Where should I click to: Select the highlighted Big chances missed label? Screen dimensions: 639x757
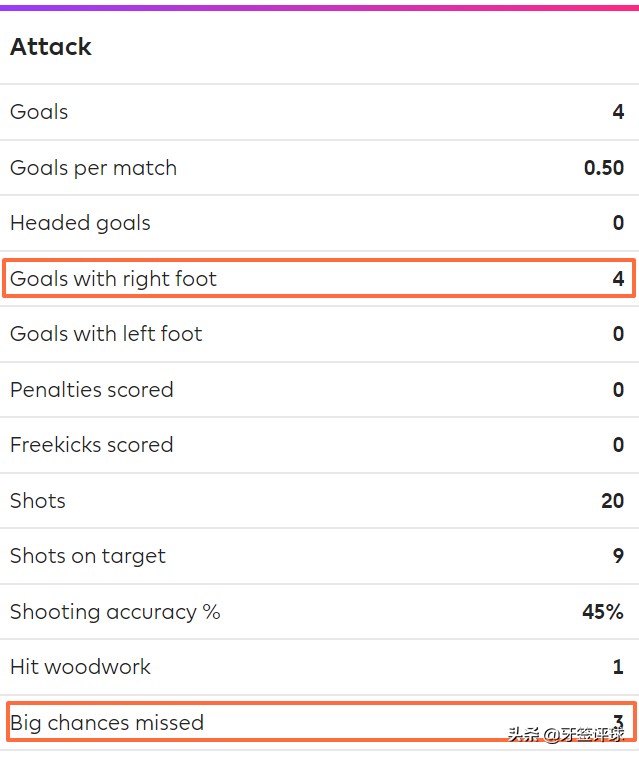tap(107, 723)
